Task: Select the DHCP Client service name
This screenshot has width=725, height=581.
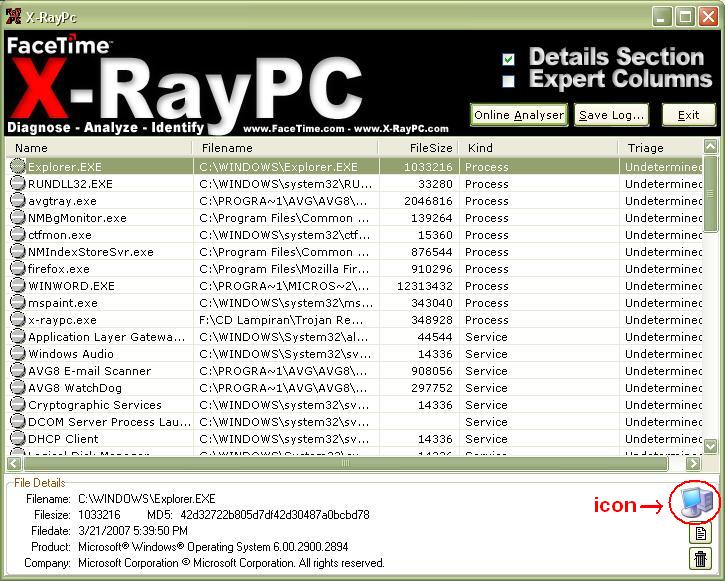Action: click(63, 439)
